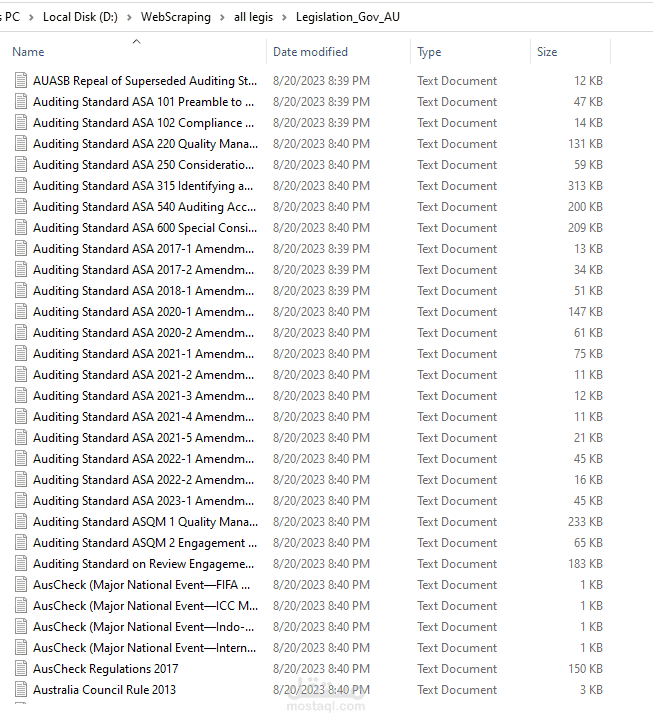Click the 3 KB size value

[591, 690]
